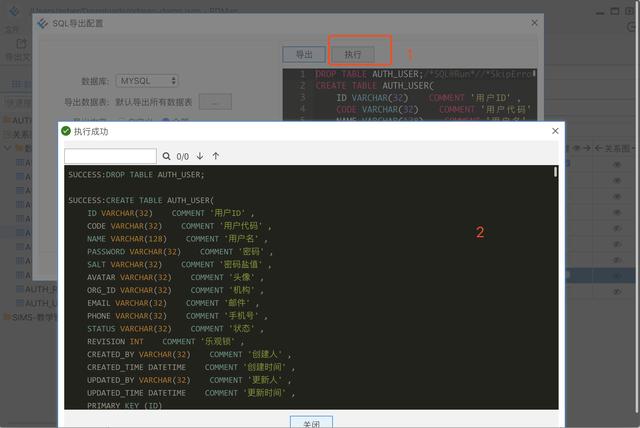Click the STATUS VARCHAR(32) line
Image resolution: width=640 pixels, height=428 pixels.
(x=176, y=328)
